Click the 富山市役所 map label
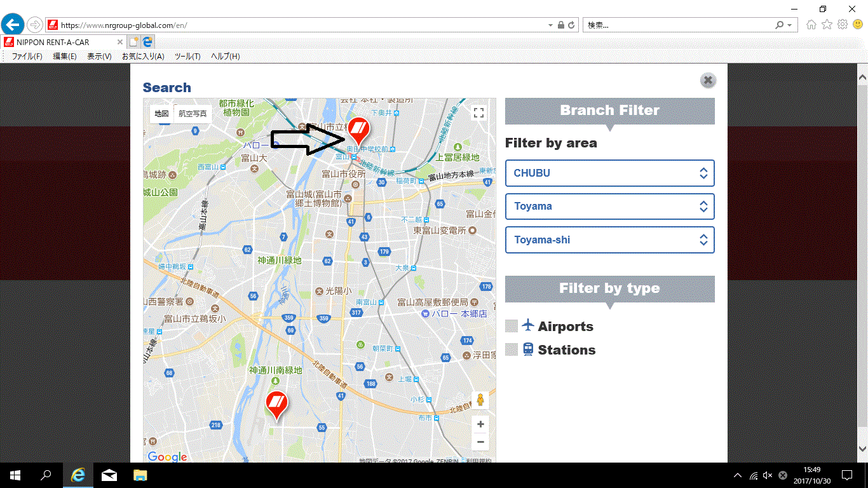The height and width of the screenshot is (488, 868). click(344, 173)
